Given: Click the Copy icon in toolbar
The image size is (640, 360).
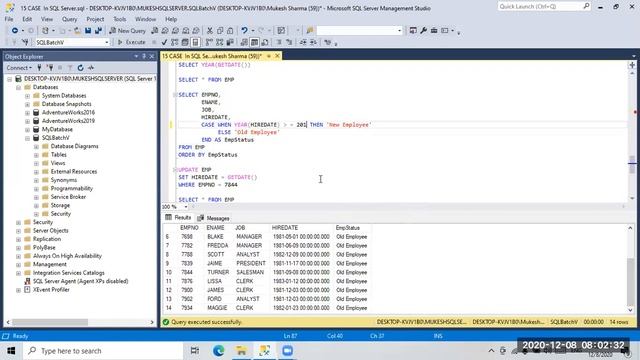Looking at the screenshot, I should pos(220,31).
